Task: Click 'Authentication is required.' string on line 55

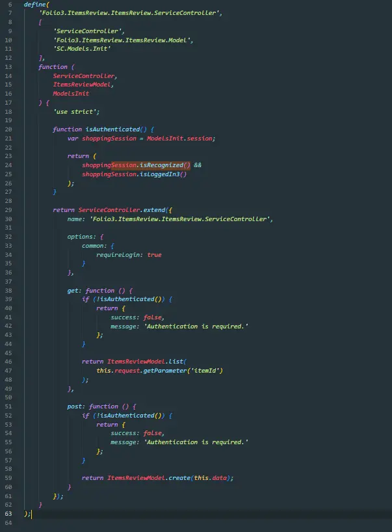Action: [196, 442]
